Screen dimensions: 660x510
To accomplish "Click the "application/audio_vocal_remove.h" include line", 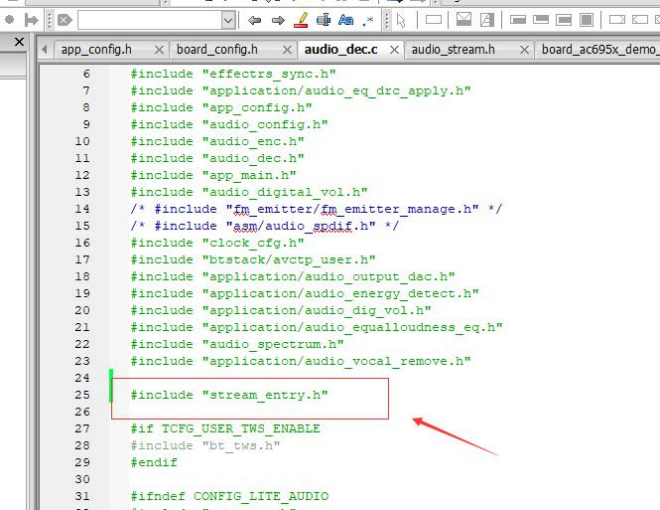I will coord(301,361).
